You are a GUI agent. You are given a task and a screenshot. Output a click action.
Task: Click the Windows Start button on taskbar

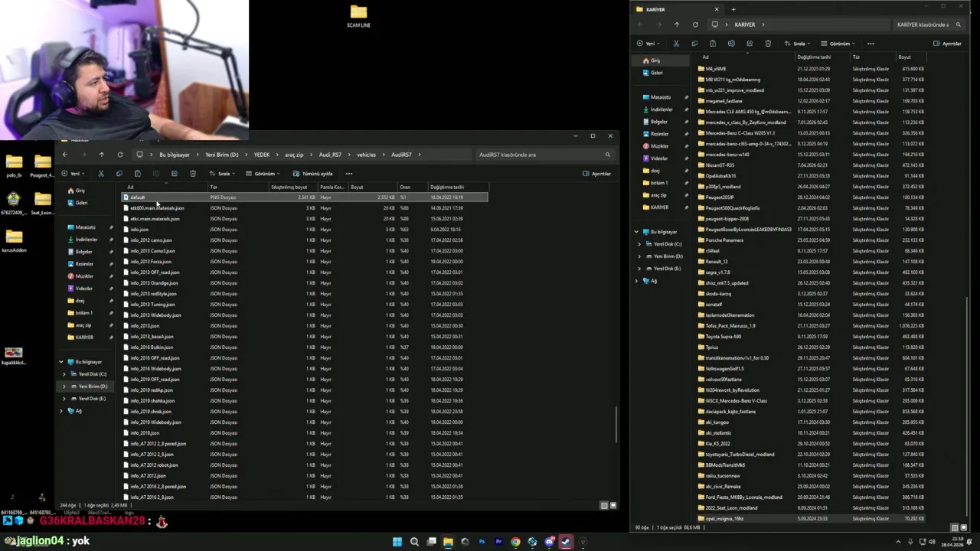(x=397, y=542)
